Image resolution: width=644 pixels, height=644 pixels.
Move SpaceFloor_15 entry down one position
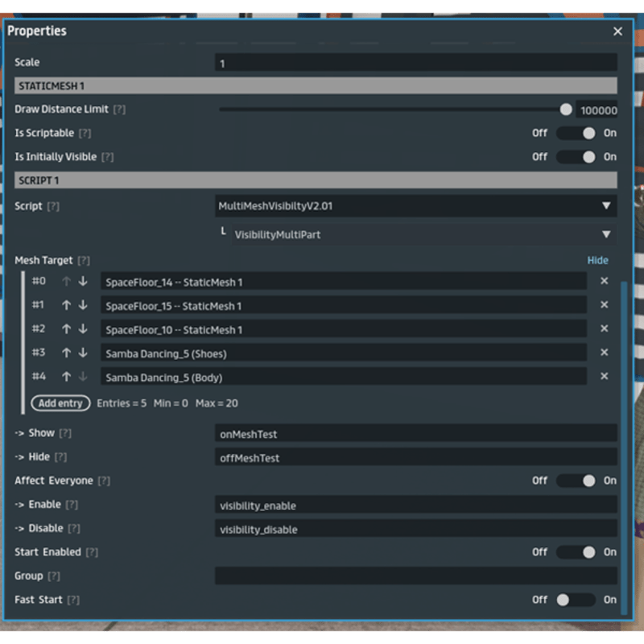[x=83, y=305]
